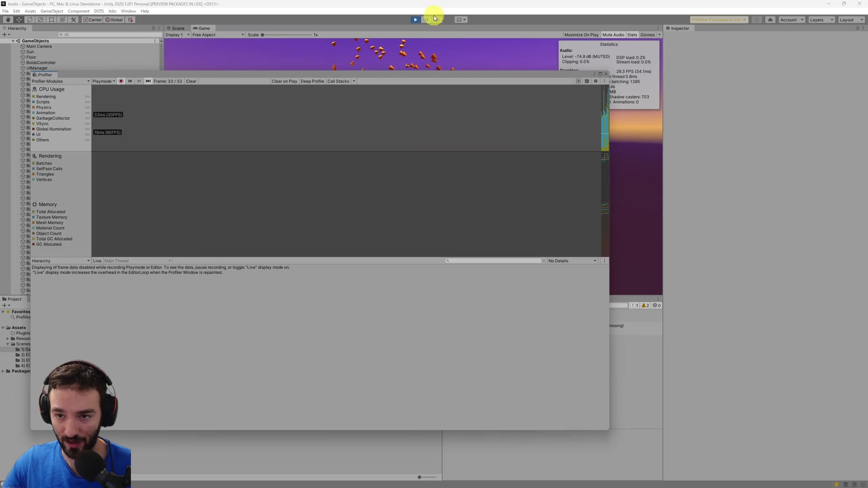Switch to the Scene tab
Image resolution: width=868 pixels, height=488 pixels.
(178, 28)
